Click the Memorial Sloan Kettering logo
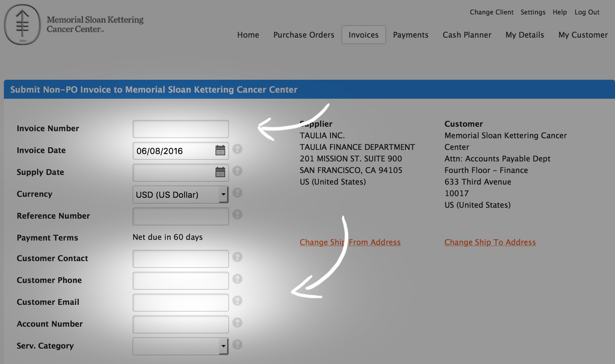615x364 pixels. 74,24
